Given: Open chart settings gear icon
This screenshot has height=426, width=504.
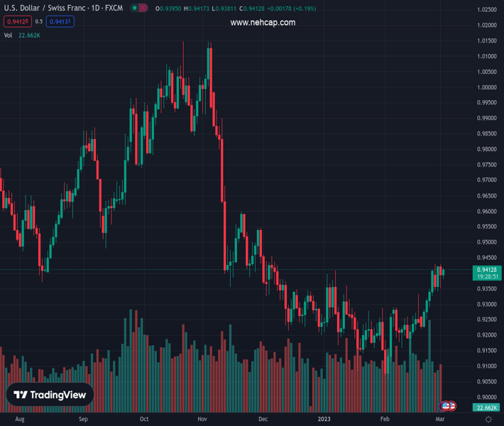Looking at the screenshot, I should click(488, 420).
